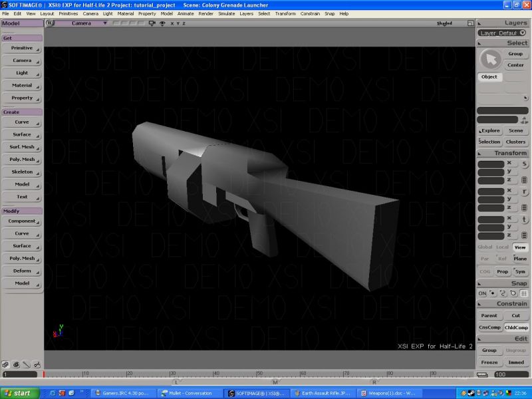Open the Render menu
The image size is (532, 399).
coord(206,13)
